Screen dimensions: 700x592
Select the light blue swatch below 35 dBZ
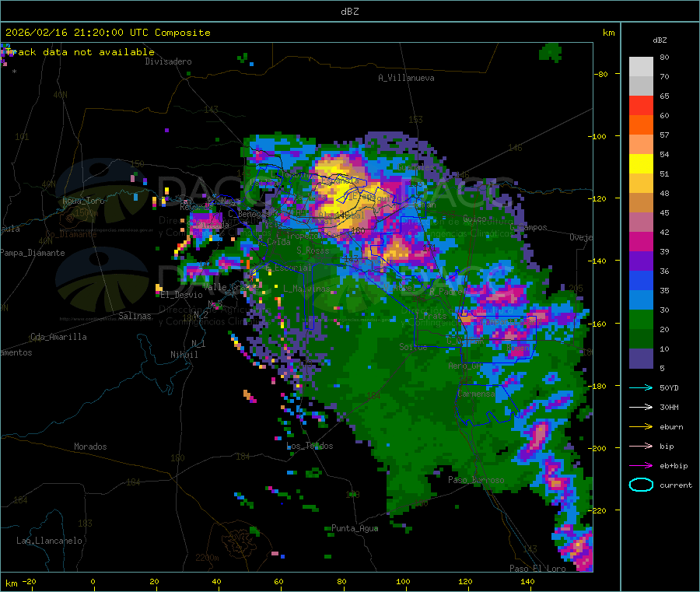641,300
